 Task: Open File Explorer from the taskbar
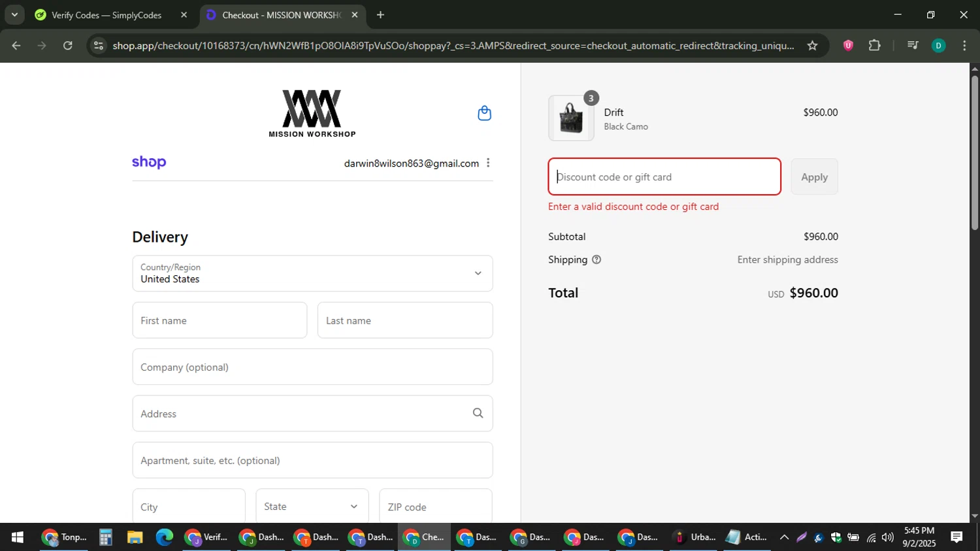(x=135, y=537)
